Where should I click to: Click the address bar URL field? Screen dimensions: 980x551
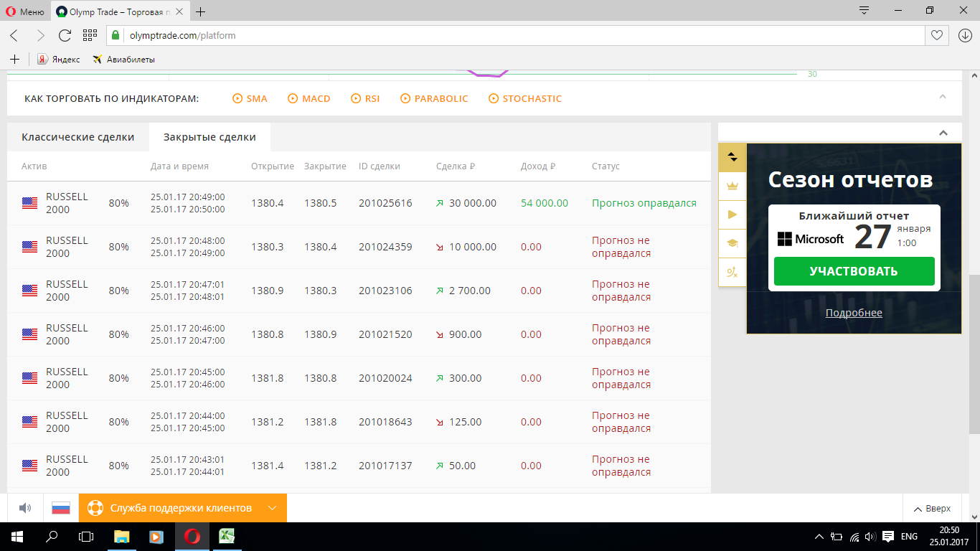(x=502, y=35)
